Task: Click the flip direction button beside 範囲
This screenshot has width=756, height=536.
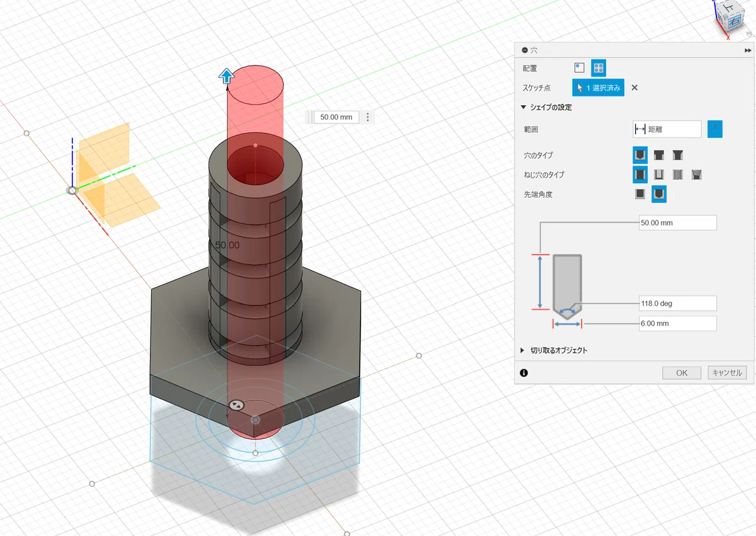Action: click(714, 129)
